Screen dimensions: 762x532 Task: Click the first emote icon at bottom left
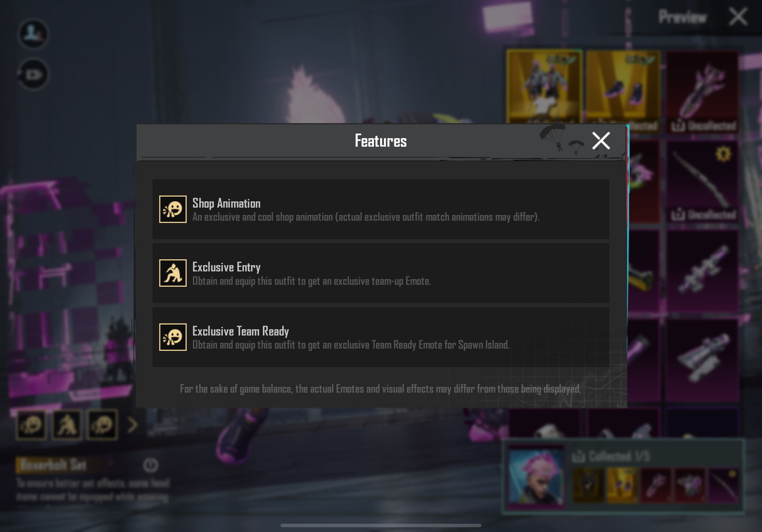[x=31, y=425]
